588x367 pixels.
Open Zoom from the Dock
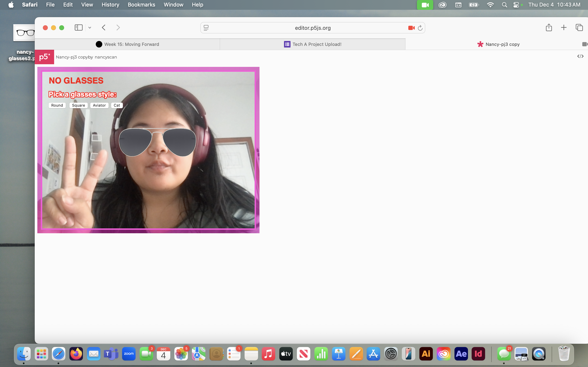[129, 354]
